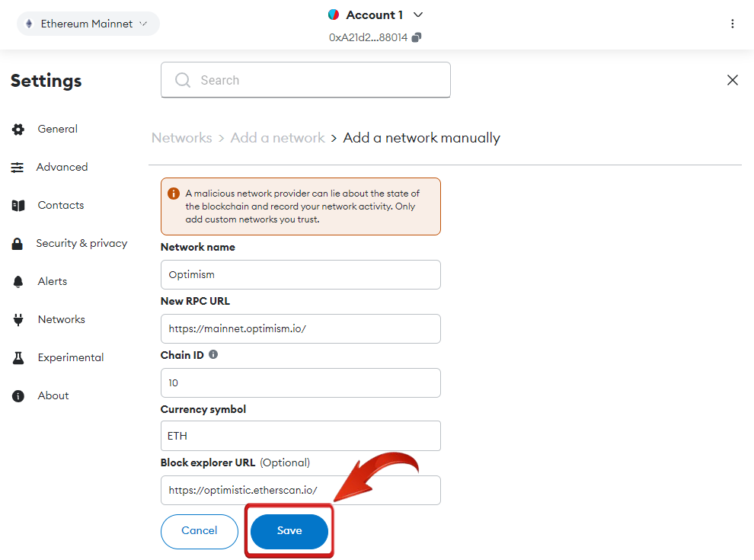Open the Experimental settings tab
This screenshot has height=560, width=754.
point(71,357)
